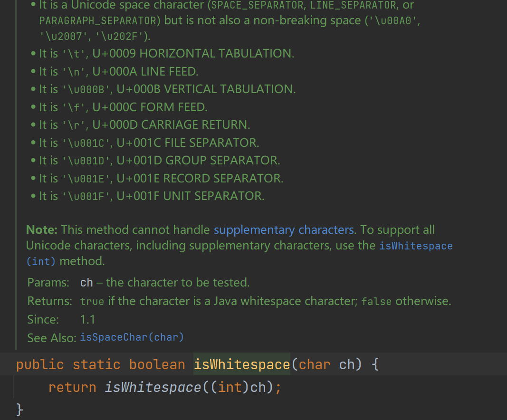The width and height of the screenshot is (507, 420).
Task: Open the supplementary characters link
Action: pyautogui.click(x=284, y=230)
